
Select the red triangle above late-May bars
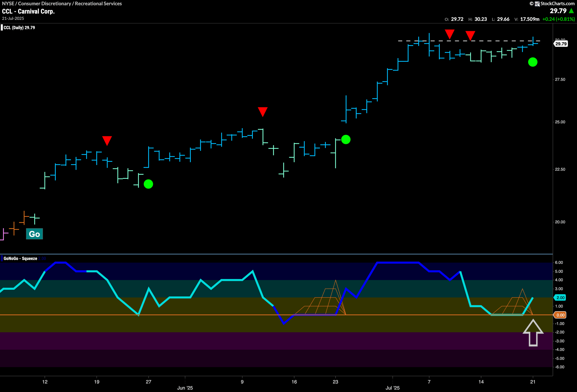pyautogui.click(x=107, y=140)
